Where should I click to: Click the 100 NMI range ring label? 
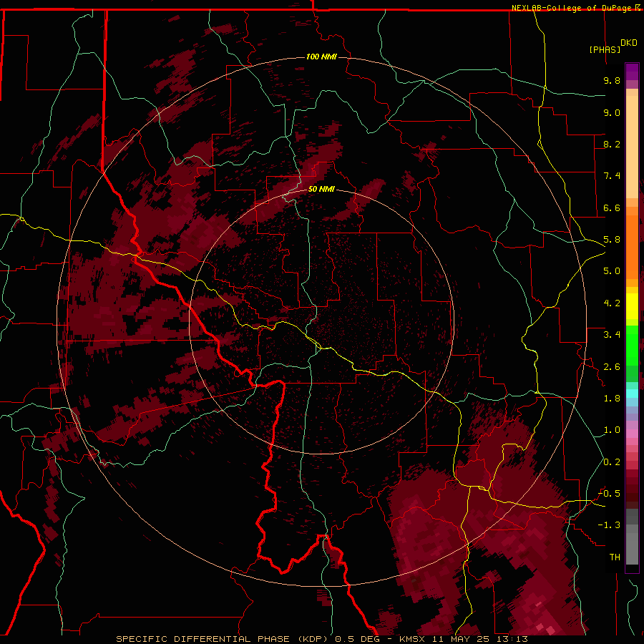click(321, 57)
